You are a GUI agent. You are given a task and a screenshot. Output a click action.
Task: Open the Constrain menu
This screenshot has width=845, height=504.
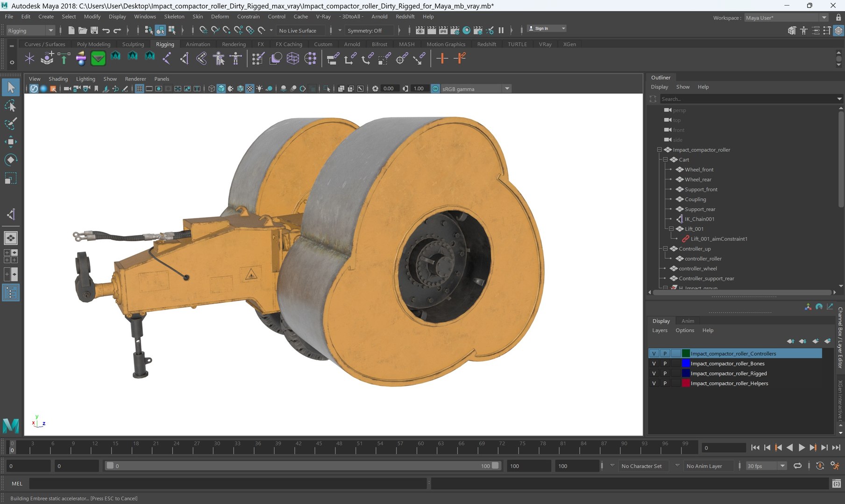(x=248, y=16)
